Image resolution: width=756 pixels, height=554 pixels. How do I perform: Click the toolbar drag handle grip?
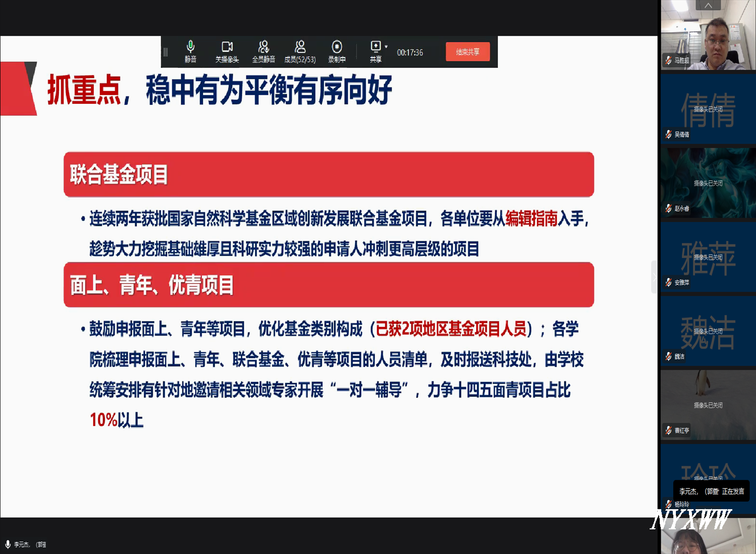point(165,52)
